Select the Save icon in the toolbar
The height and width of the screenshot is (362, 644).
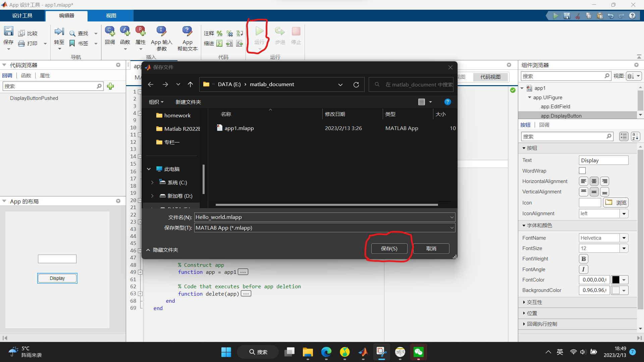[x=8, y=31]
